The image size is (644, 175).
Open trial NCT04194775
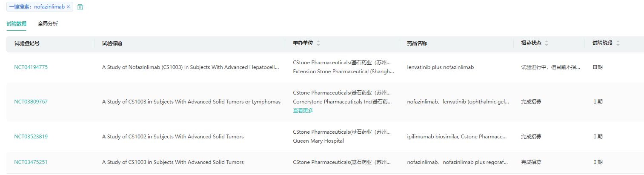[31, 67]
